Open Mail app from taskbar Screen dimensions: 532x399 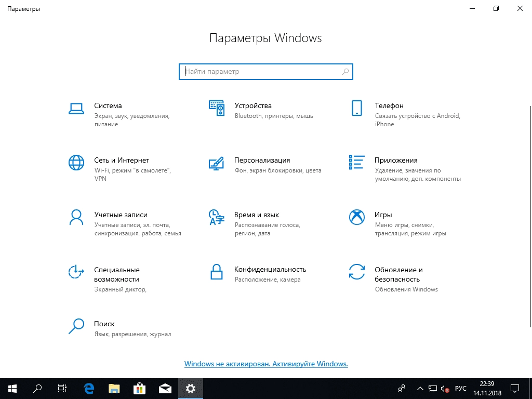coord(165,389)
